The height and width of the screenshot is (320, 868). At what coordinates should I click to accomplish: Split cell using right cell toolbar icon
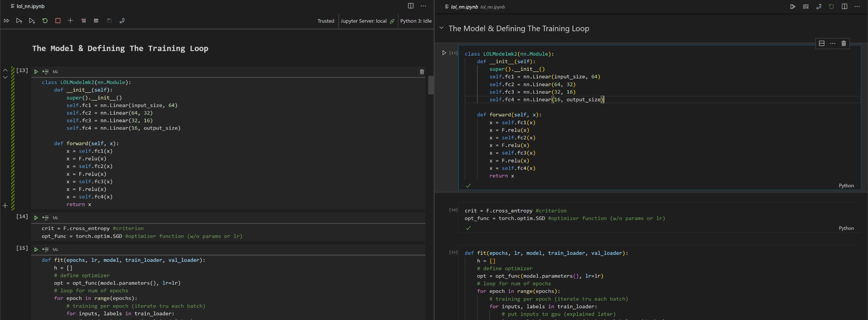(x=822, y=43)
